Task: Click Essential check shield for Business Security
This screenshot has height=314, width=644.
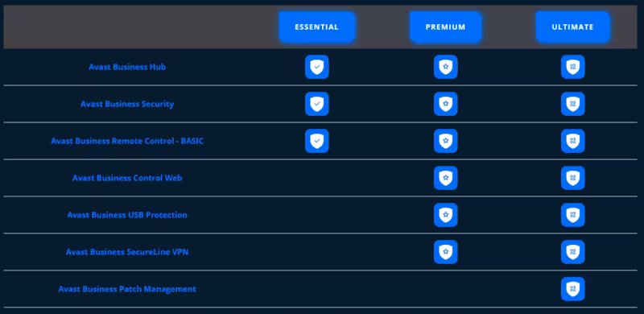Action: (x=317, y=104)
